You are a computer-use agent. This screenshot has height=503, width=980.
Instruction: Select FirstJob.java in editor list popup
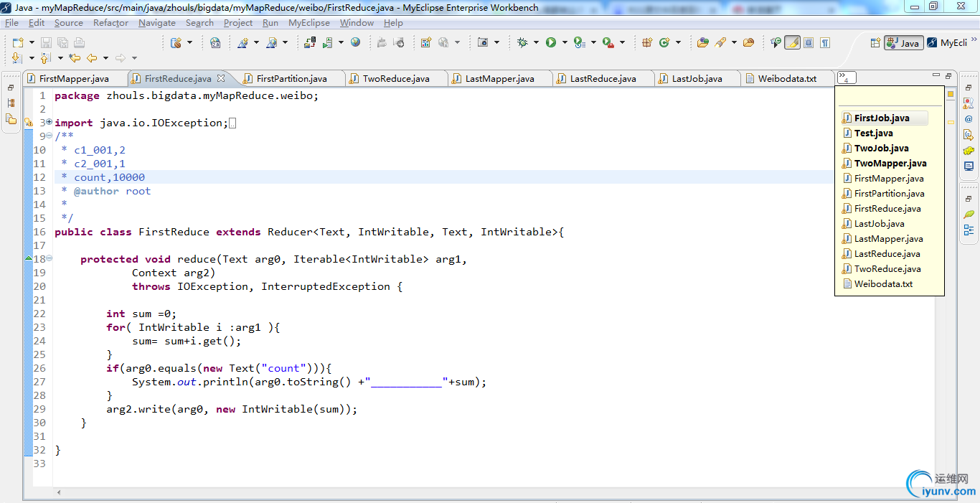pyautogui.click(x=885, y=118)
